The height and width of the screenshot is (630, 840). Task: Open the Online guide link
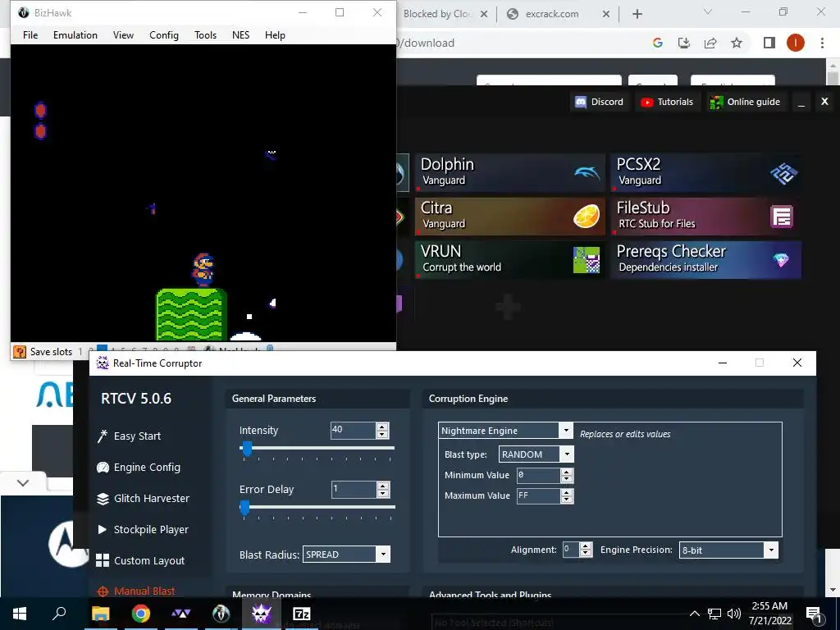click(x=745, y=102)
